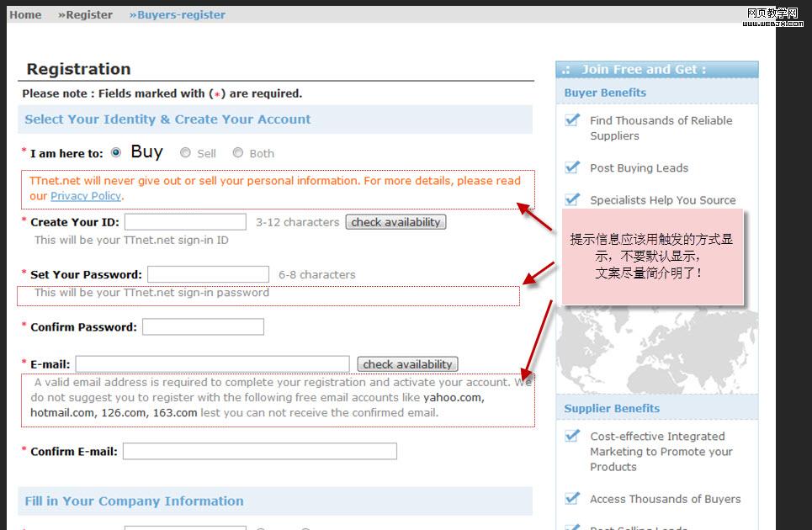This screenshot has height=530, width=812.
Task: Choose the Sell identity option
Action: tap(184, 153)
